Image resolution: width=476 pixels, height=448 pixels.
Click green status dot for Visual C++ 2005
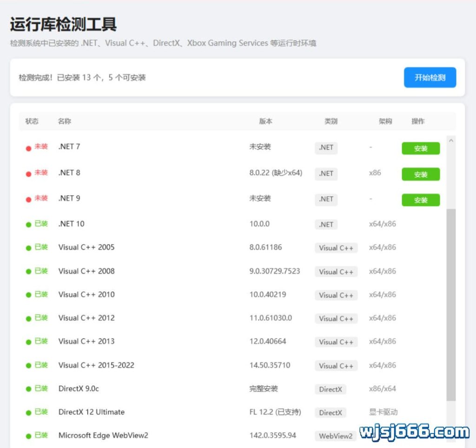pyautogui.click(x=28, y=248)
